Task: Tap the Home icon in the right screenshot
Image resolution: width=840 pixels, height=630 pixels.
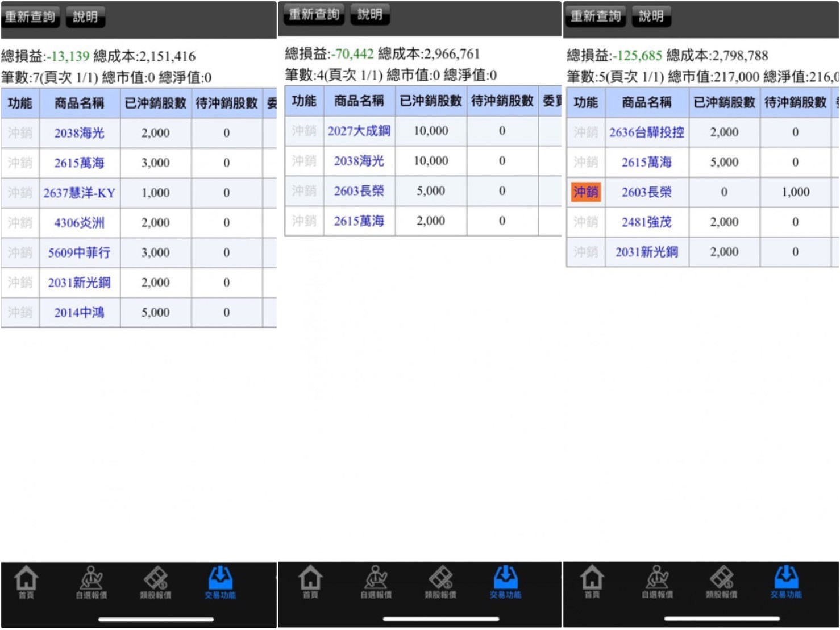Action: [x=592, y=581]
